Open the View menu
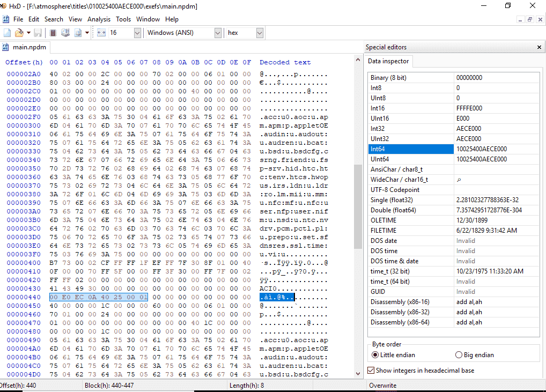Screen dimensions: 546x392 click(x=75, y=19)
